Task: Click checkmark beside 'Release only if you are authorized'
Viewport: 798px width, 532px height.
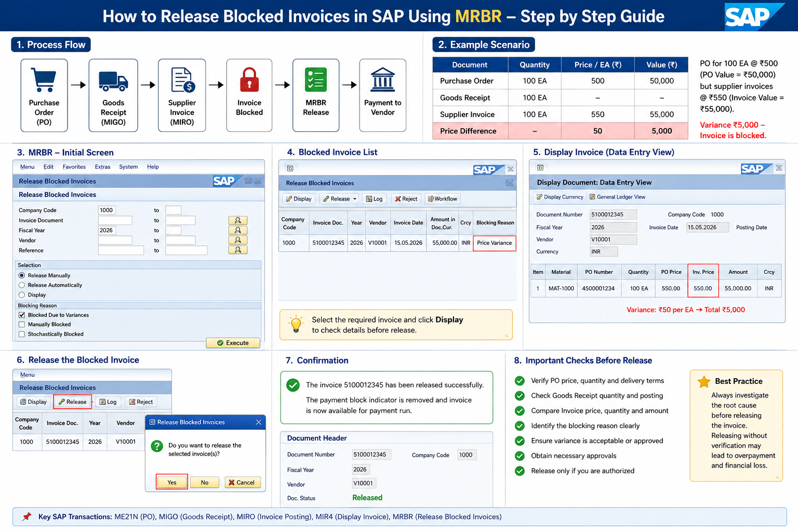Action: (520, 471)
